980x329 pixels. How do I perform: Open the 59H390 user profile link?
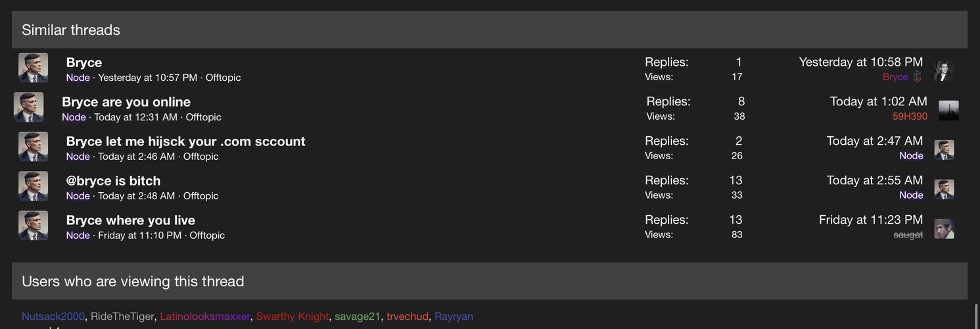[910, 116]
